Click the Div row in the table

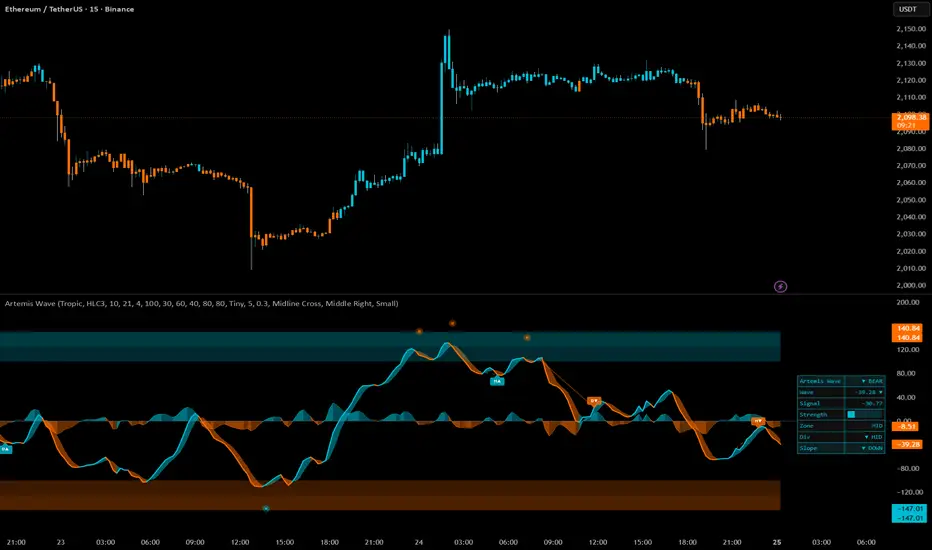[841, 437]
